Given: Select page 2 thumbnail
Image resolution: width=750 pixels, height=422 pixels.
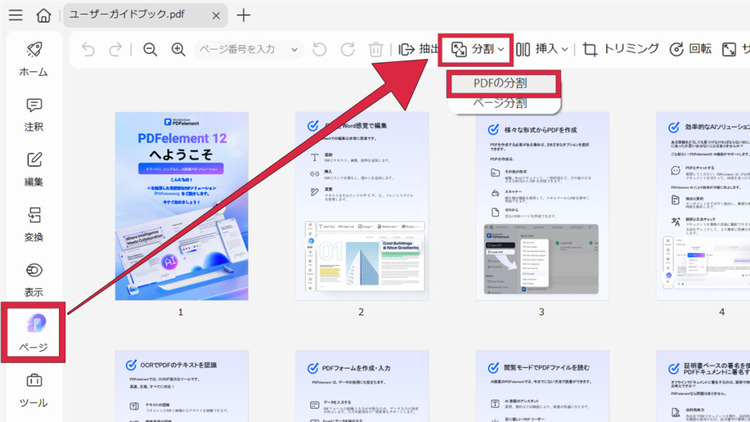Looking at the screenshot, I should [x=362, y=206].
